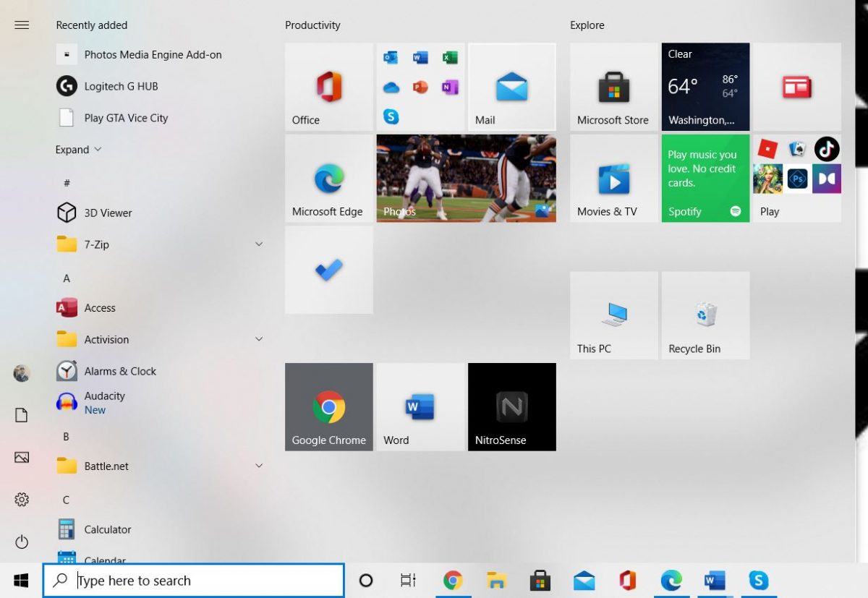Viewport: 868px width, 598px height.
Task: Launch Access from app list
Action: tap(160, 308)
